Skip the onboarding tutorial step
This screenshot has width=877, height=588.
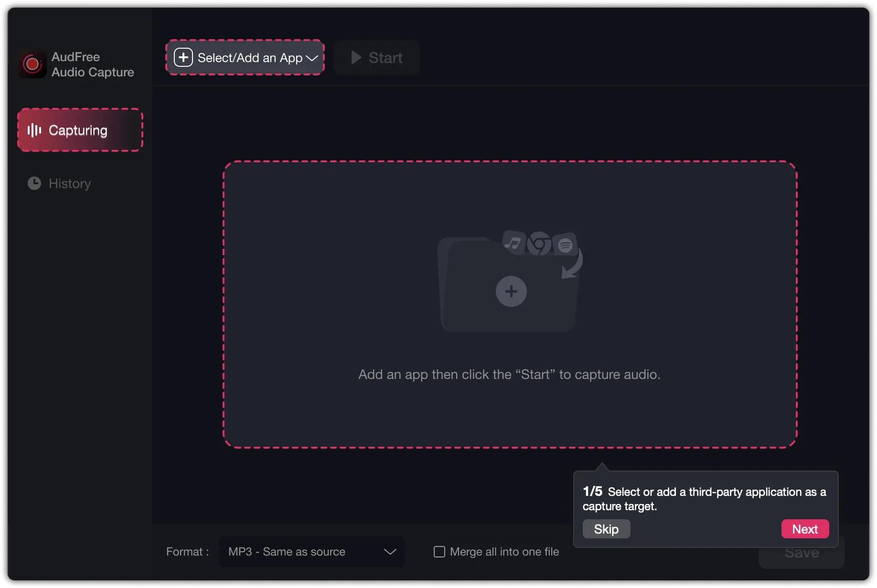click(x=606, y=529)
